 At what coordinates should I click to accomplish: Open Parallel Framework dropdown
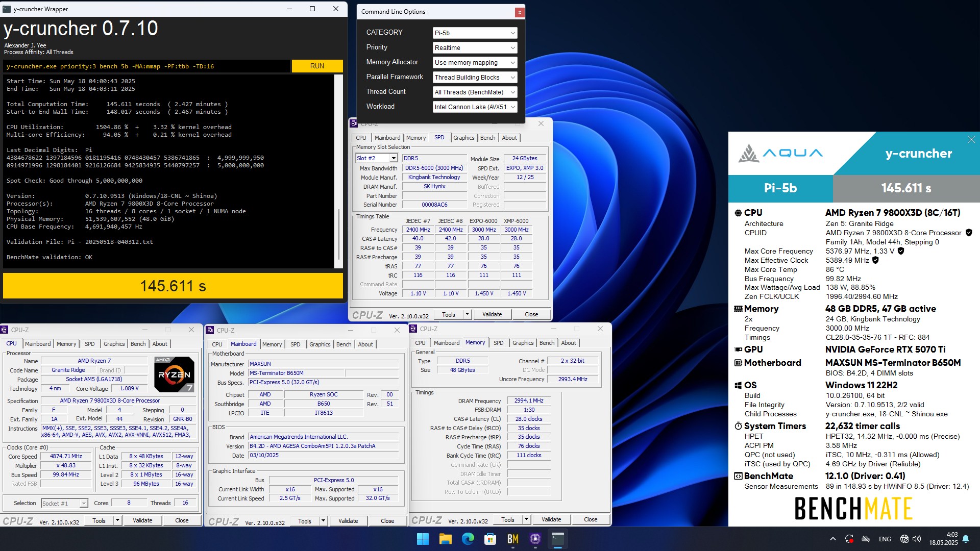click(475, 77)
